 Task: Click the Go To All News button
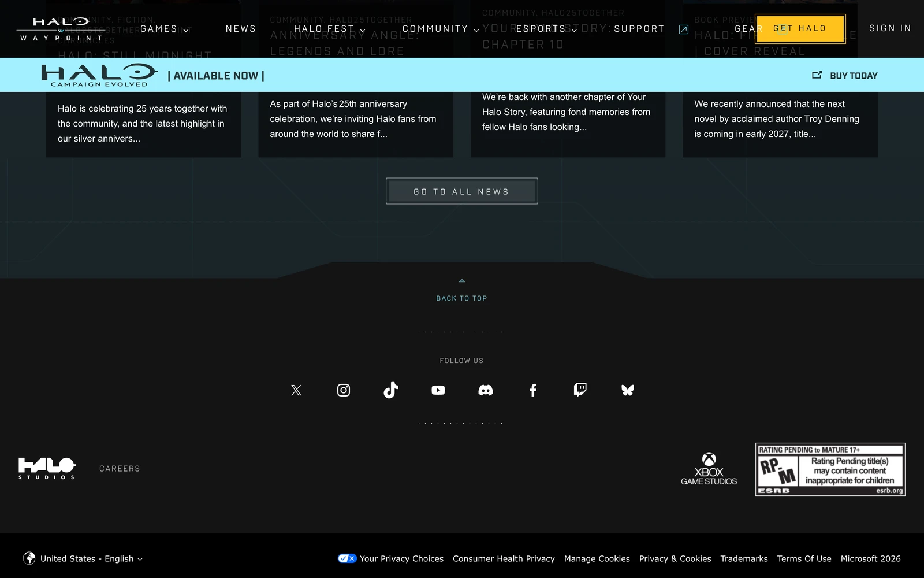(462, 191)
